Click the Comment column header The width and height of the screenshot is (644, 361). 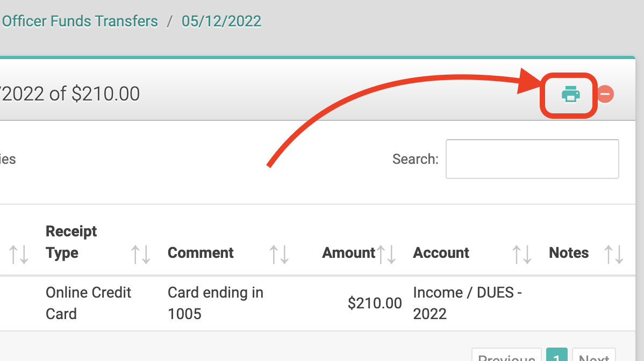tap(201, 252)
